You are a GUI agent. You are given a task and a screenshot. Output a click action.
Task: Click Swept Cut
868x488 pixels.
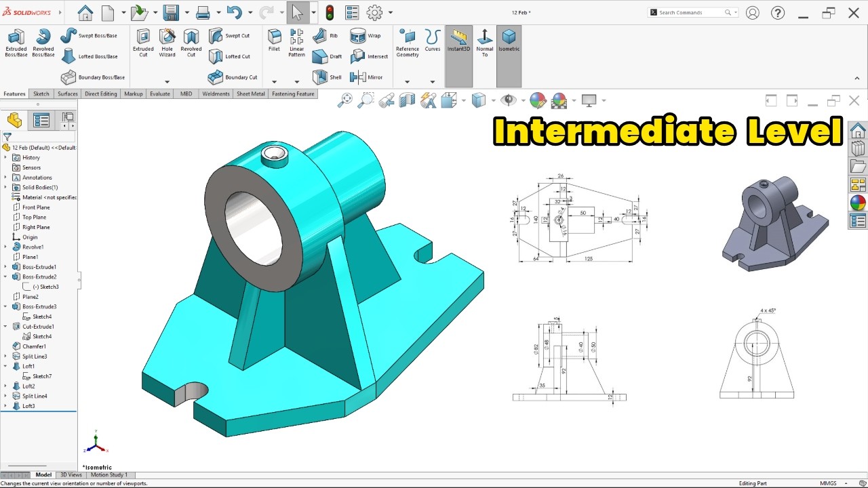click(229, 35)
